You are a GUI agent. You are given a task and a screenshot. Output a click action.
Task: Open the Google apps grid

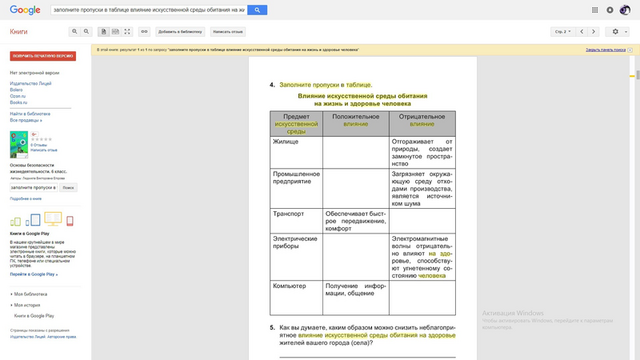pyautogui.click(x=595, y=10)
